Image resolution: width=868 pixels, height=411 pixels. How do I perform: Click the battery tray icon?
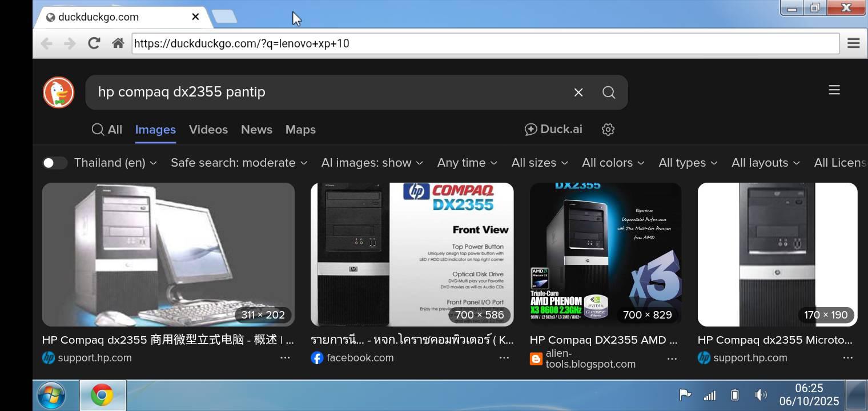[x=735, y=395]
